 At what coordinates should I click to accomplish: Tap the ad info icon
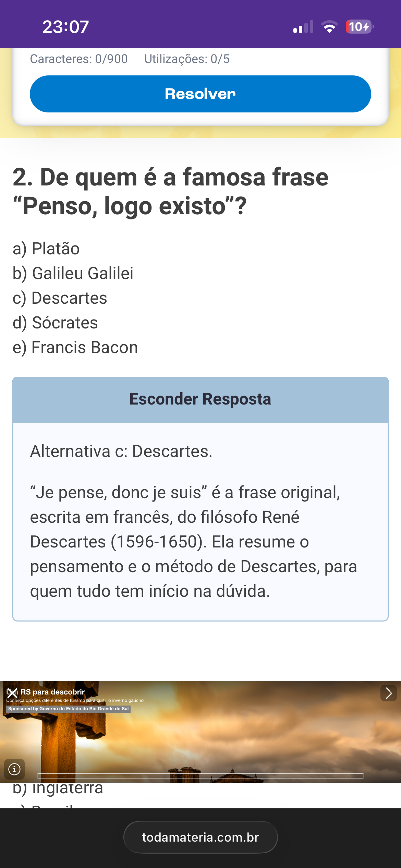14,769
